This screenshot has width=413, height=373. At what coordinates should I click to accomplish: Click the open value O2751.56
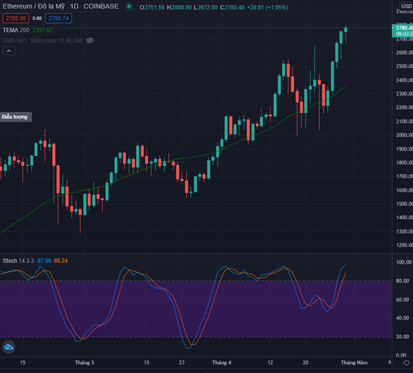click(x=152, y=7)
